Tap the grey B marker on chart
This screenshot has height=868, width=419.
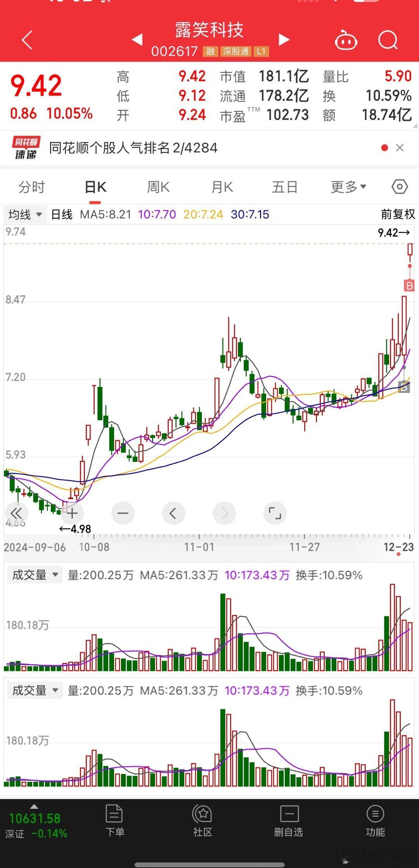click(x=404, y=387)
